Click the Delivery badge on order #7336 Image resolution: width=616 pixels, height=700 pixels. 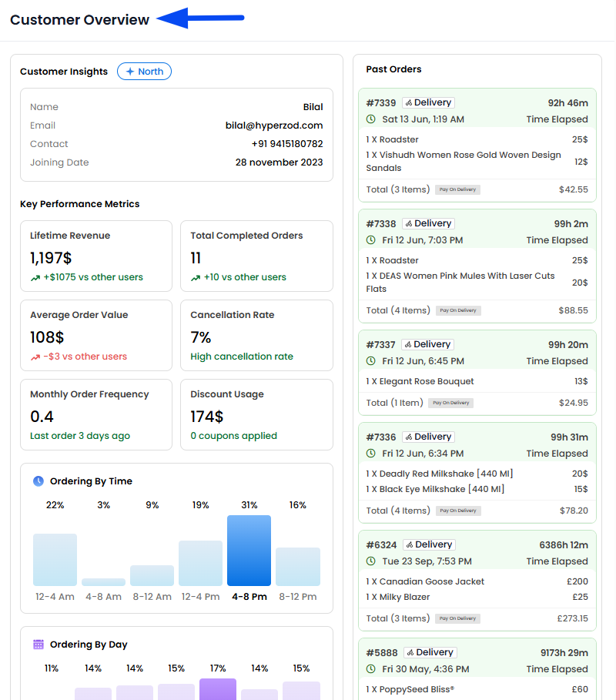[x=429, y=437]
